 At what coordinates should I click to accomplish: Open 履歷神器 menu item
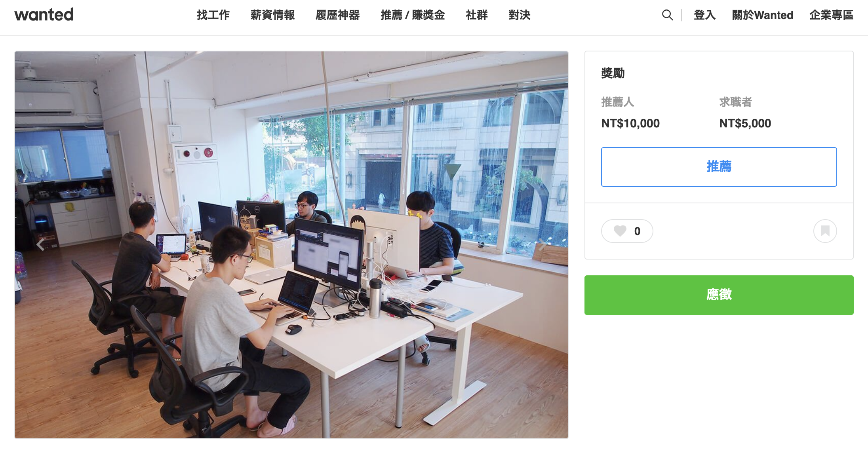pyautogui.click(x=337, y=15)
